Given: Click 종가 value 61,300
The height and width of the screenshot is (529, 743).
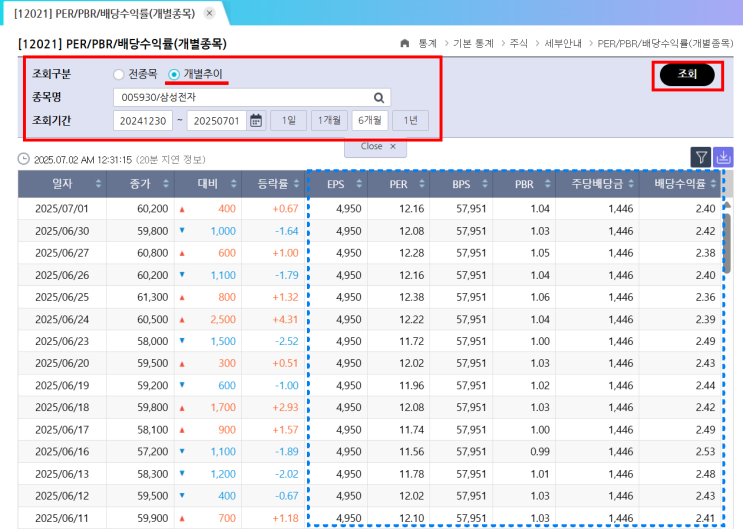Looking at the screenshot, I should pyautogui.click(x=153, y=297).
